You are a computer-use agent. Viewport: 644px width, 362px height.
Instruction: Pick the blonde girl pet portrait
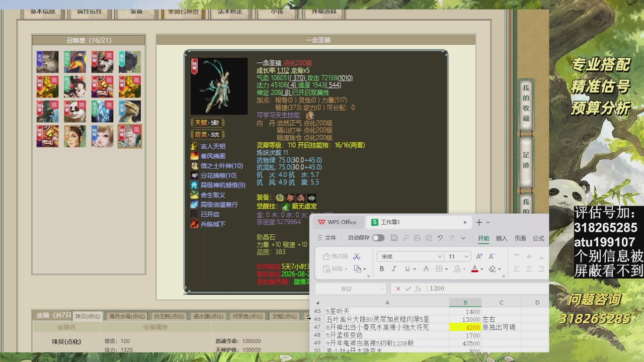[102, 136]
